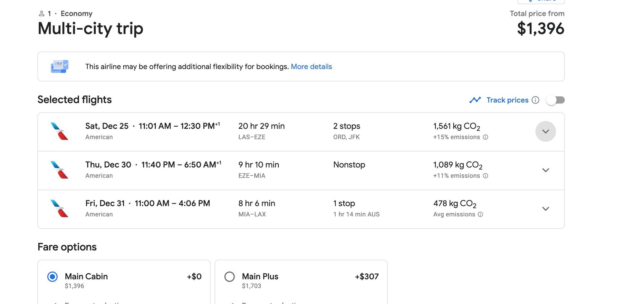The image size is (644, 304).
Task: Click the flexible booking ticket icon
Action: [x=60, y=66]
